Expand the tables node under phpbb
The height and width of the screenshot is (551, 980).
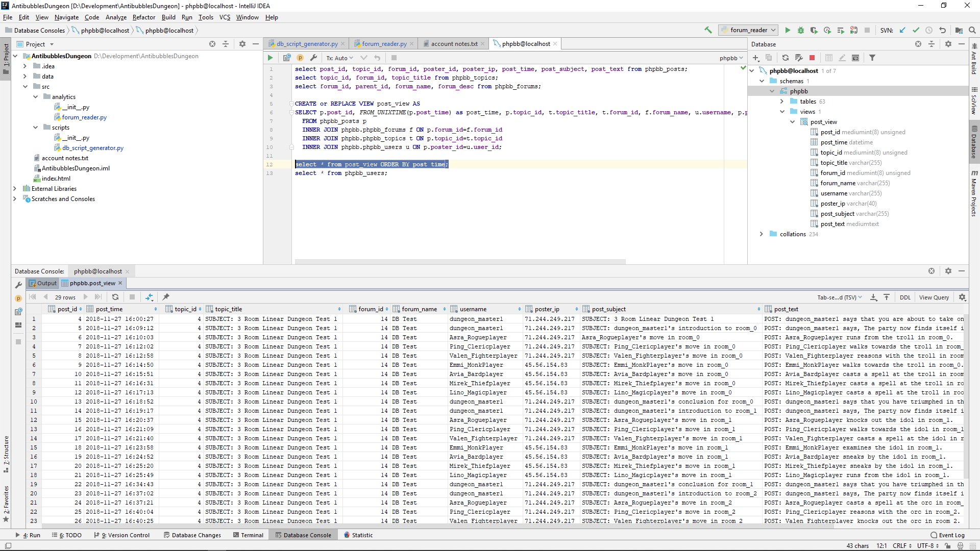pyautogui.click(x=782, y=102)
